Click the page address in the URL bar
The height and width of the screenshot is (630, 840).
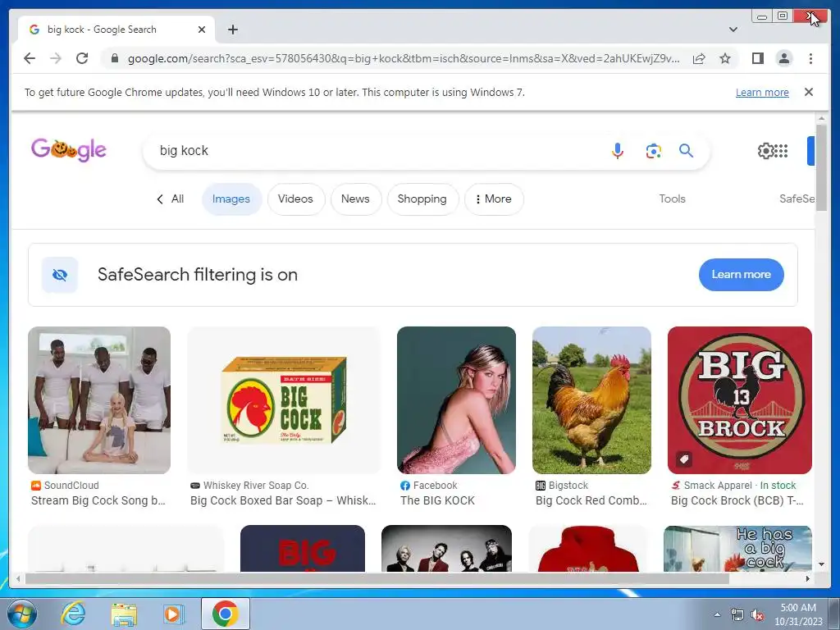coord(403,58)
